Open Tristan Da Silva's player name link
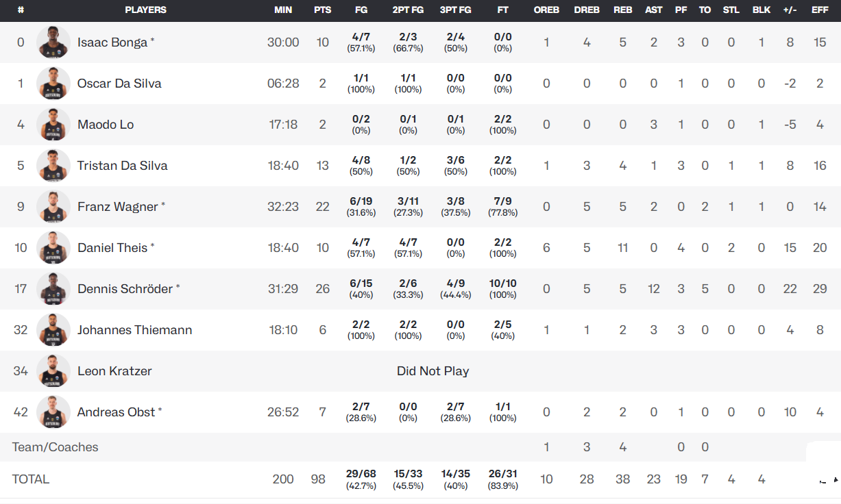The width and height of the screenshot is (841, 504). tap(122, 166)
